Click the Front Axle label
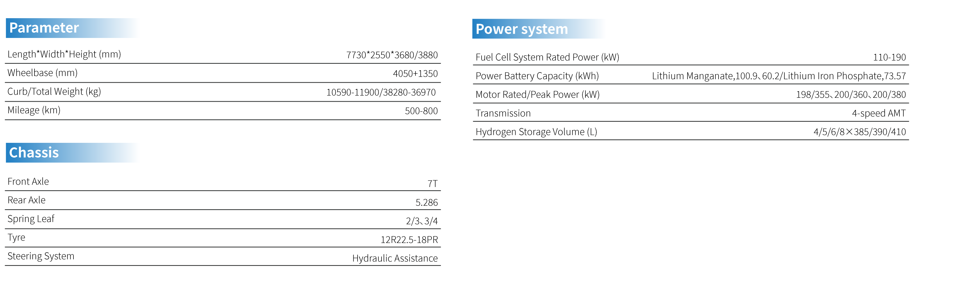980x302 pixels. click(28, 182)
